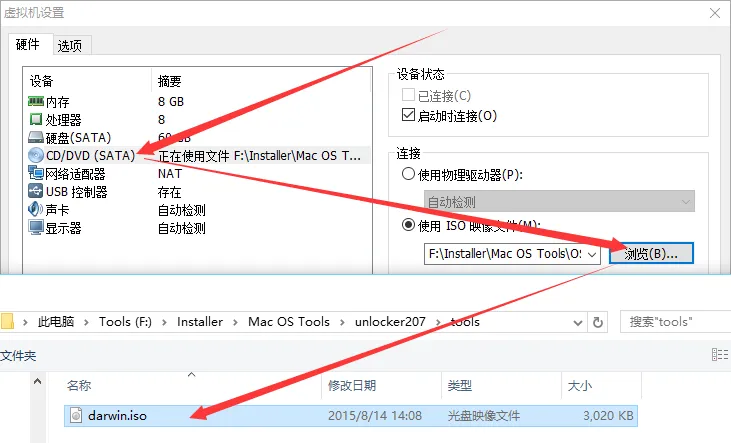Open the address bar history dropdown arrow

(578, 323)
